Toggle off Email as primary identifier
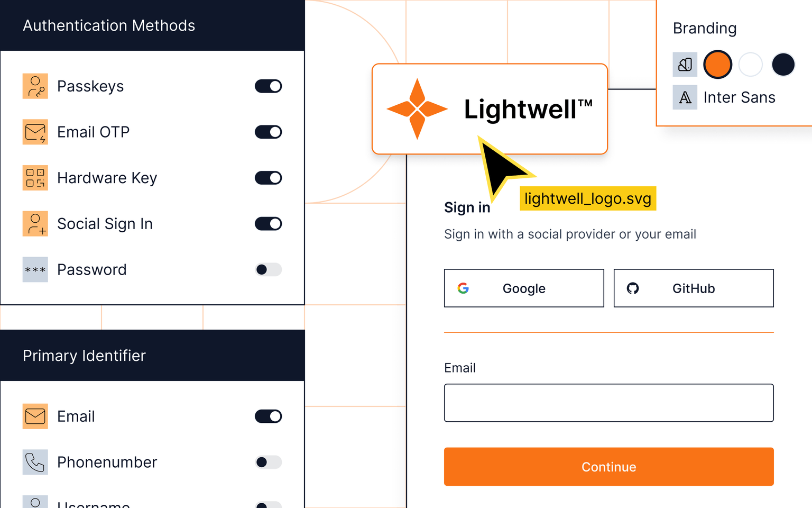The image size is (812, 508). (268, 416)
